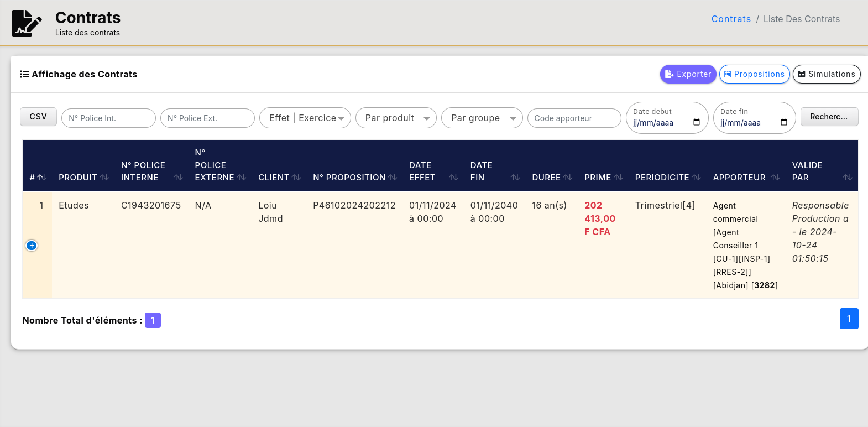Open the Date debut calendar picker icon
Image resolution: width=868 pixels, height=427 pixels.
[696, 123]
